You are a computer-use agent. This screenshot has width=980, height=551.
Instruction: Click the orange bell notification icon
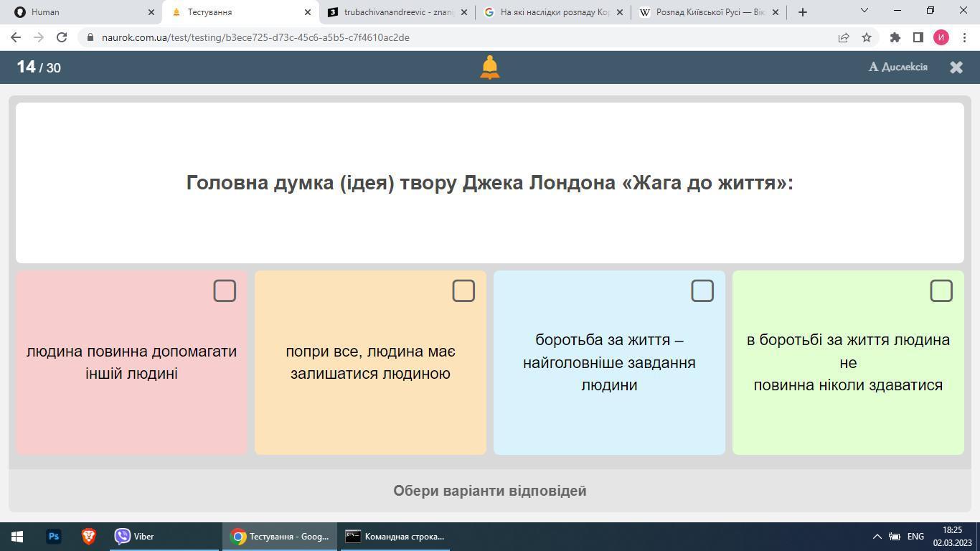pyautogui.click(x=489, y=67)
